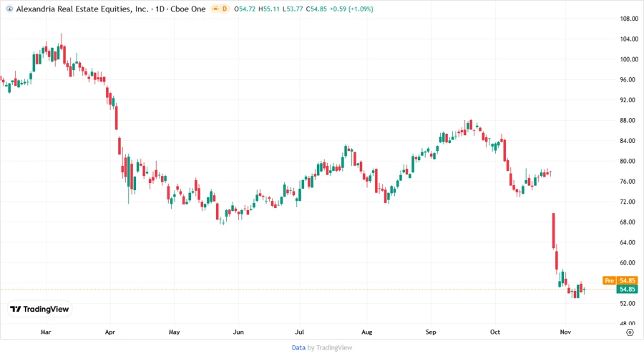644x356 pixels.
Task: Click the orange D data badge
Action: tap(225, 9)
